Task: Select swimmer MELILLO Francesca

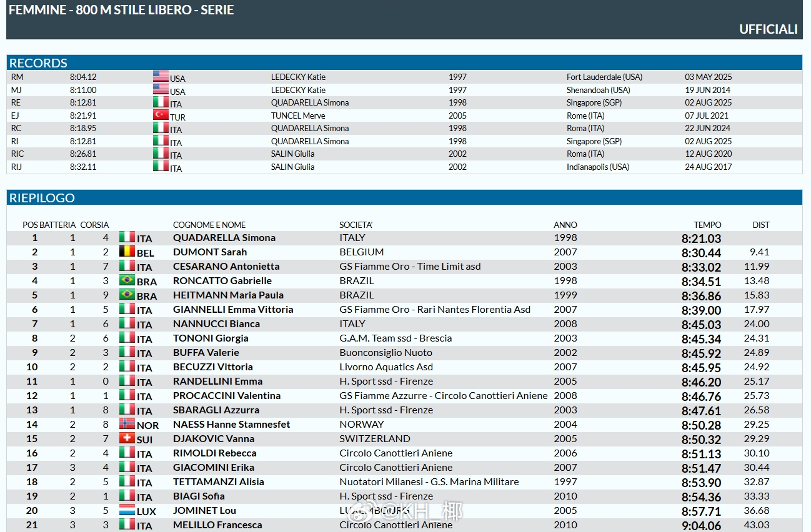Action: pyautogui.click(x=217, y=525)
